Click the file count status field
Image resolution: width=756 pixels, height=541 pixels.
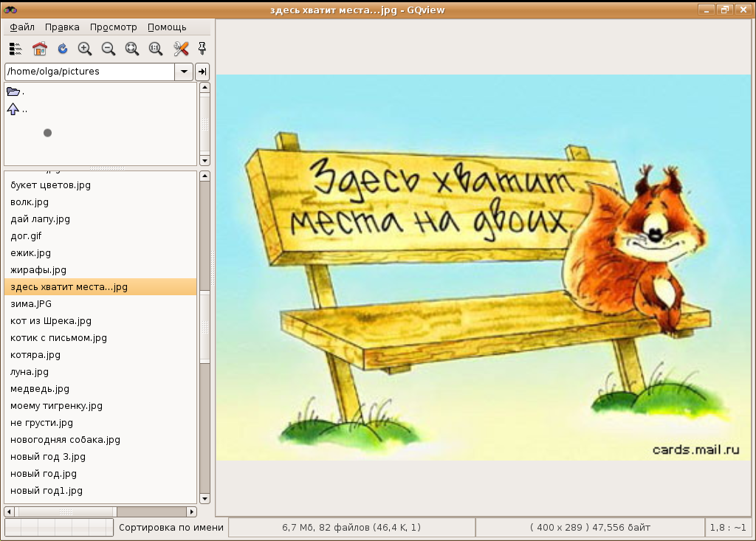(351, 528)
